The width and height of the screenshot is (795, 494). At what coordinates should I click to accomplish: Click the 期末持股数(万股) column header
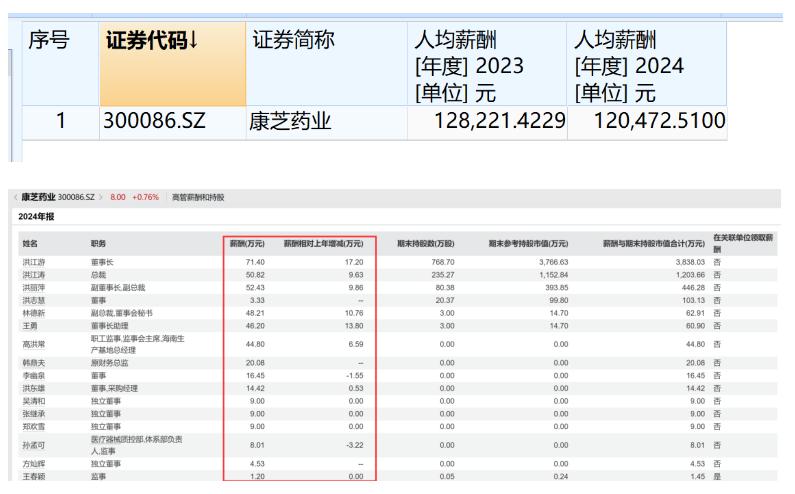(x=425, y=244)
